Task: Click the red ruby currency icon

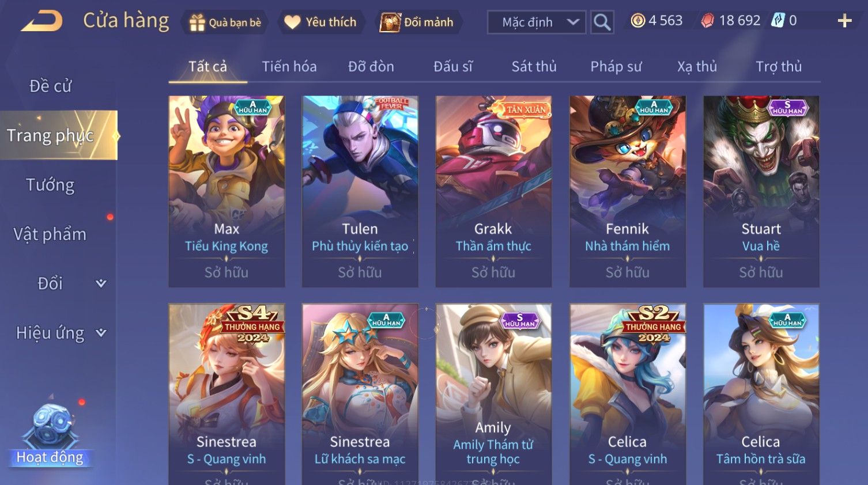Action: click(707, 21)
